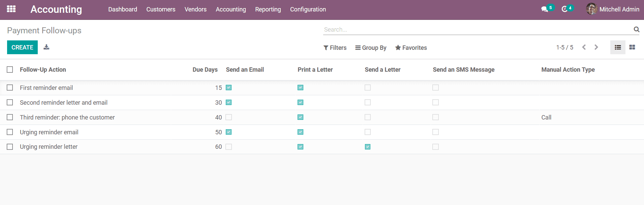Click the import records download icon
The height and width of the screenshot is (205, 644).
click(x=47, y=47)
